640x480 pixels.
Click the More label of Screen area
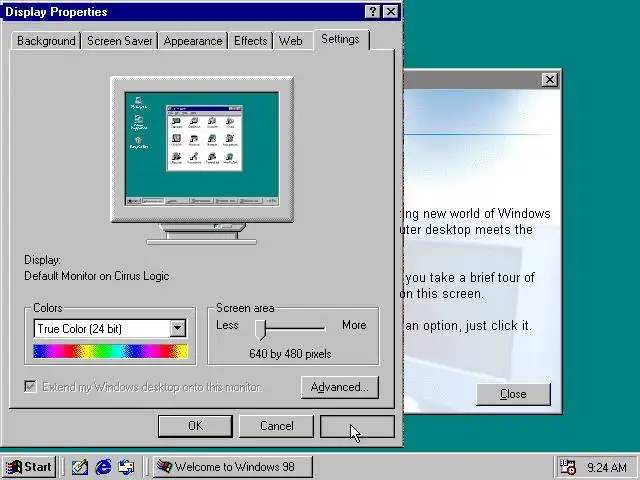point(354,325)
